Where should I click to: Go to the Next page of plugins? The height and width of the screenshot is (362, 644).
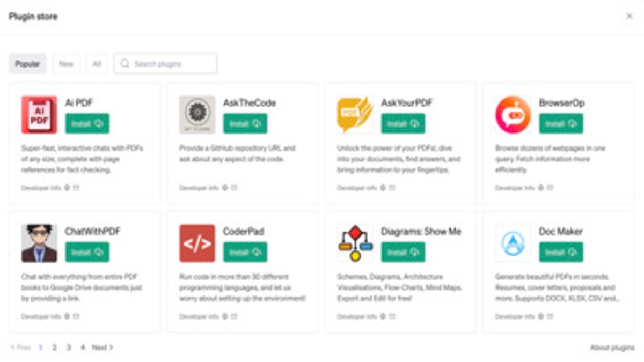click(x=102, y=348)
